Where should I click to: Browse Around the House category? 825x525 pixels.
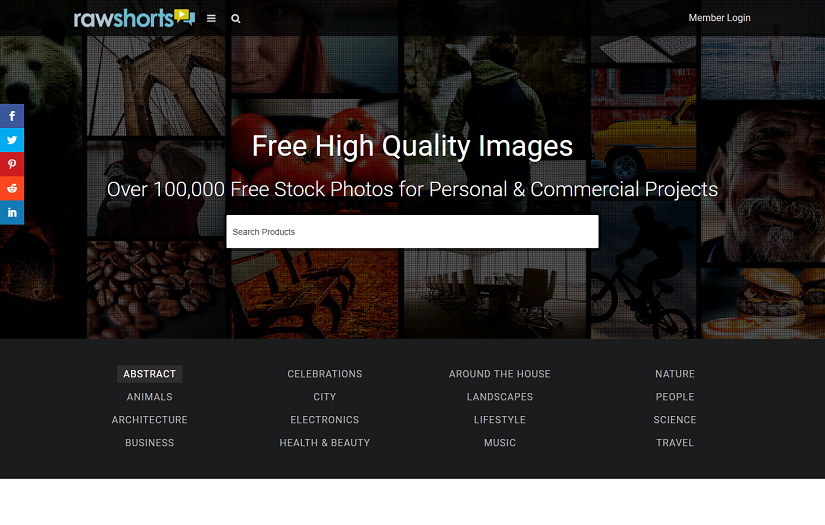coord(500,374)
